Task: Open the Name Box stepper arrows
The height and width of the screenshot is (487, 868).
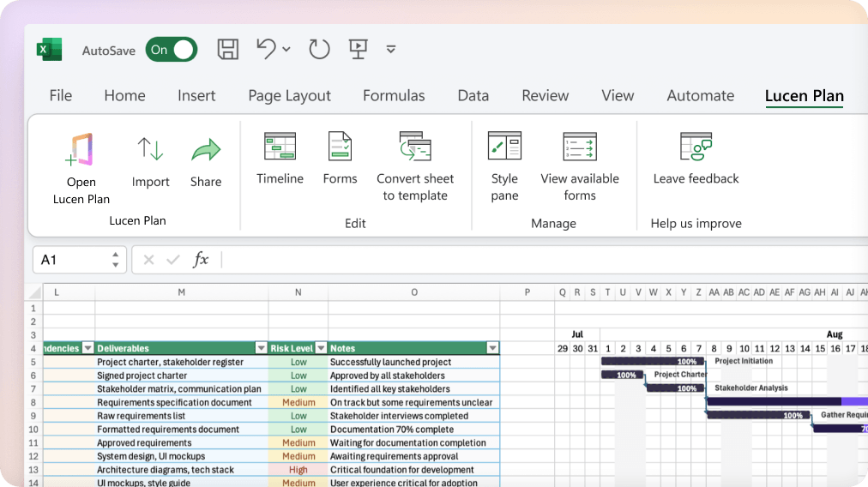Action: (115, 260)
